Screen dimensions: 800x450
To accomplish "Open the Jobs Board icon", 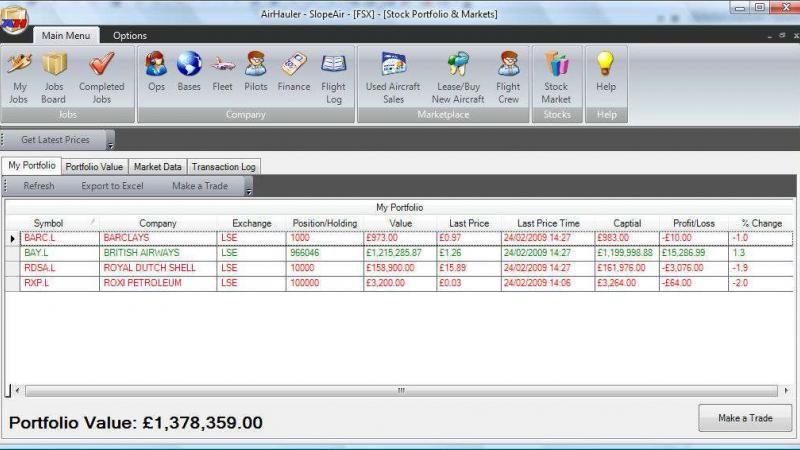I will (54, 77).
